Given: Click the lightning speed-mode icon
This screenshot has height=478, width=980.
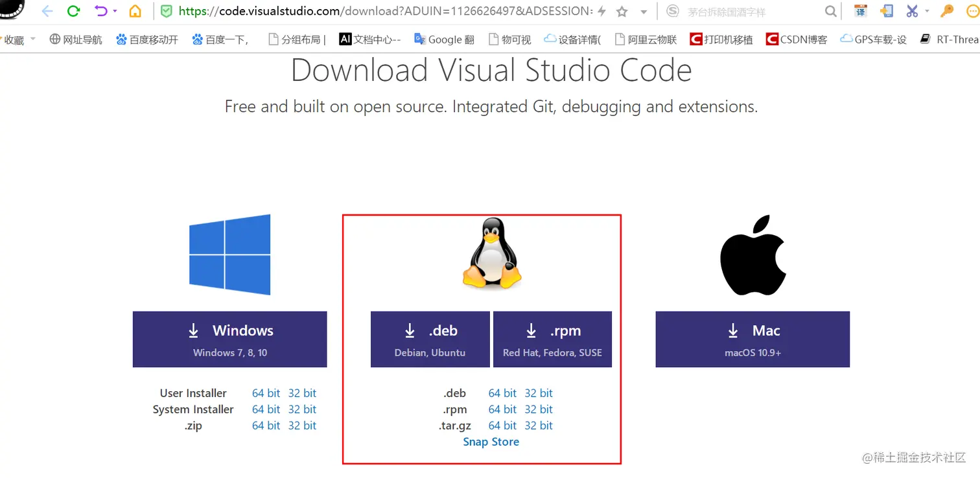Looking at the screenshot, I should pyautogui.click(x=601, y=11).
